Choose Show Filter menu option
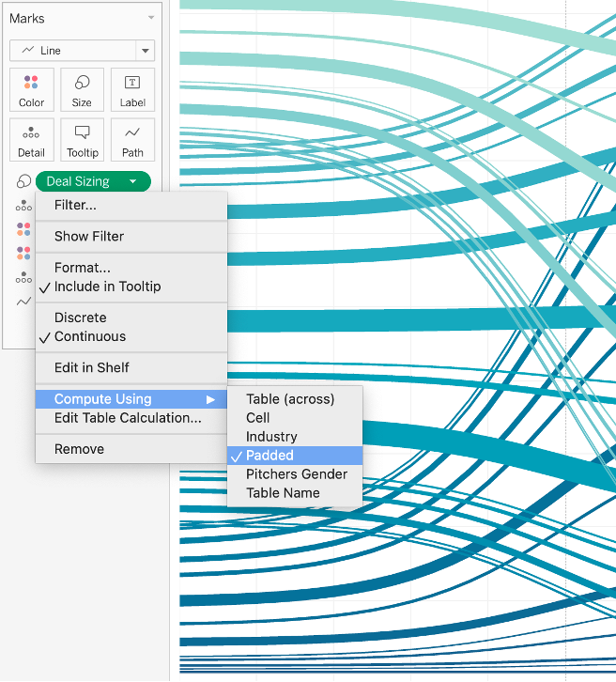 [x=131, y=236]
